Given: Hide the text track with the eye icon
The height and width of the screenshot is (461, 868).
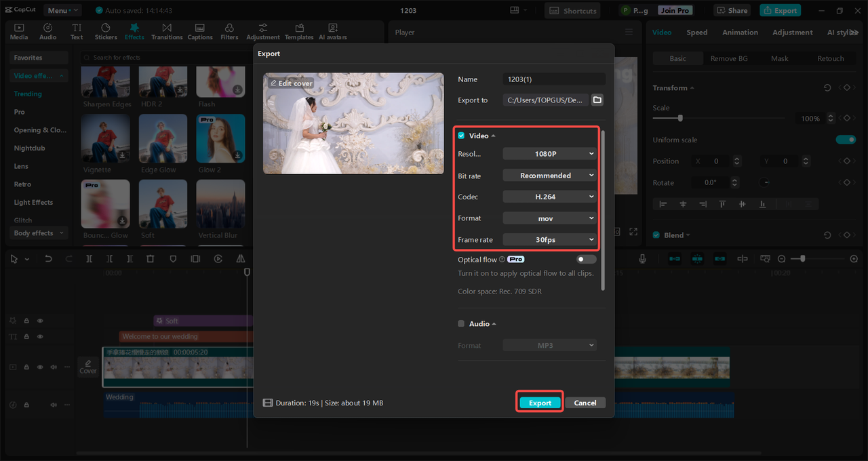Looking at the screenshot, I should (40, 337).
